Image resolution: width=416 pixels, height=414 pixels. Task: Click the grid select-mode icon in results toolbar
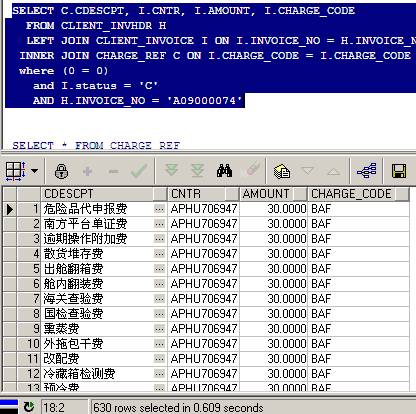pyautogui.click(x=15, y=171)
